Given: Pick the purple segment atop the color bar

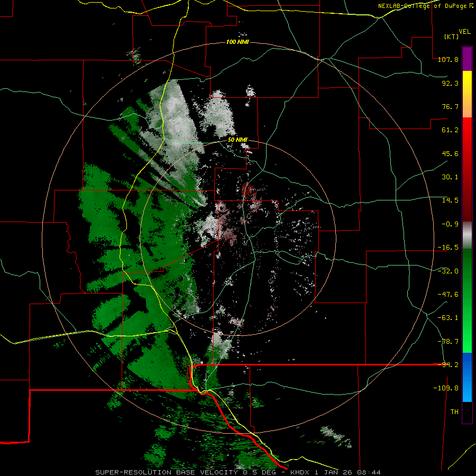Looking at the screenshot, I should [x=467, y=59].
